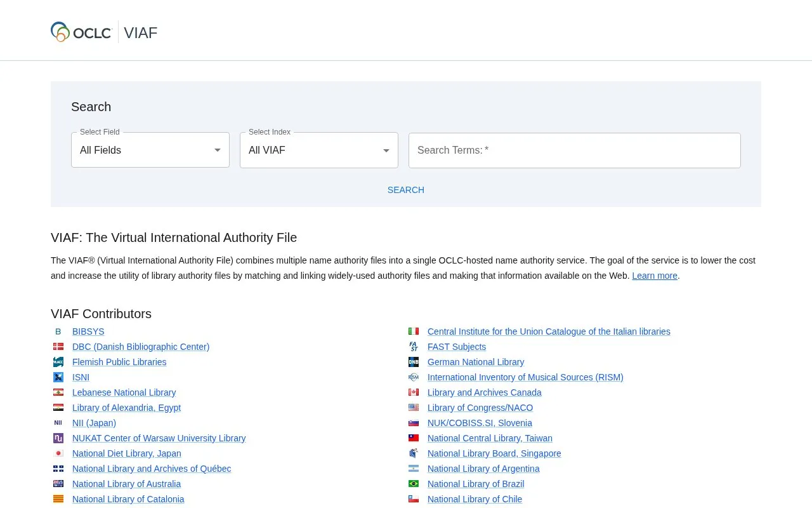Click the NUKAT purple icon
812x508 pixels.
click(58, 438)
